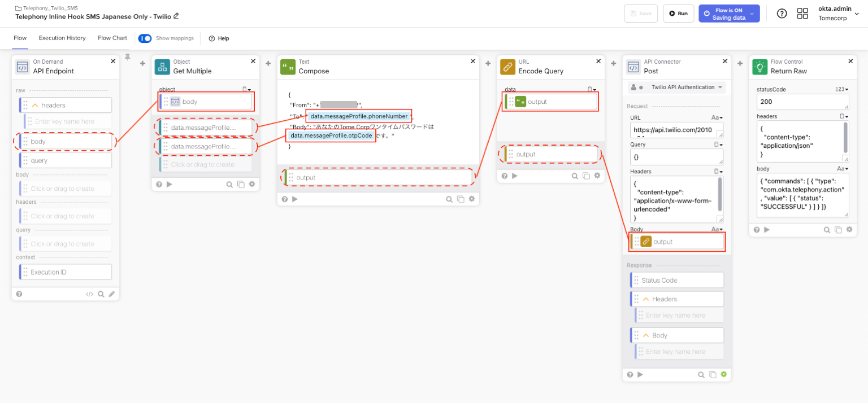Click the pin icon beside API Endpoint card

[127, 57]
